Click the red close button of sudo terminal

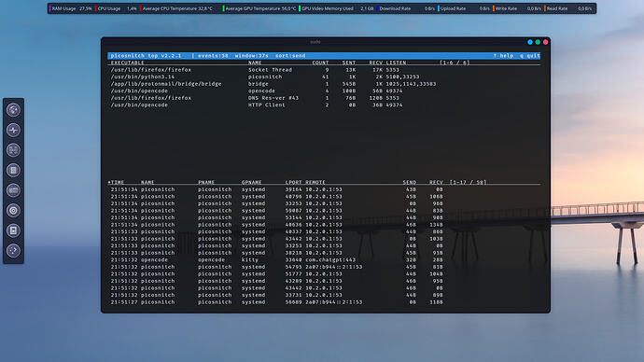(545, 42)
